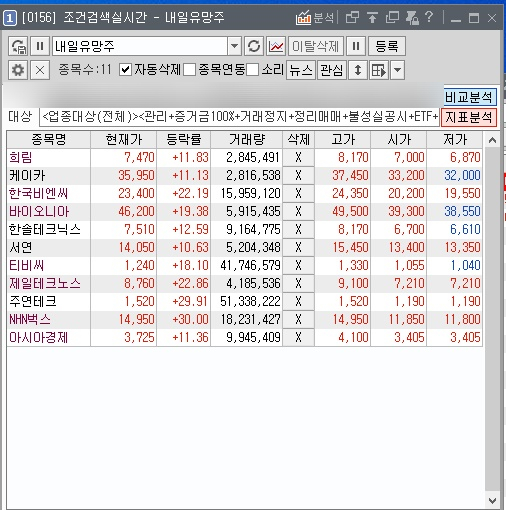Delete the 제일테크노스 row with its X
The width and height of the screenshot is (506, 510).
[298, 283]
